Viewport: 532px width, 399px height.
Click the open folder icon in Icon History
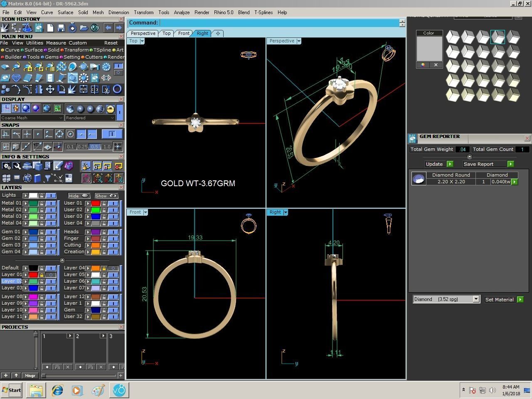[84, 28]
